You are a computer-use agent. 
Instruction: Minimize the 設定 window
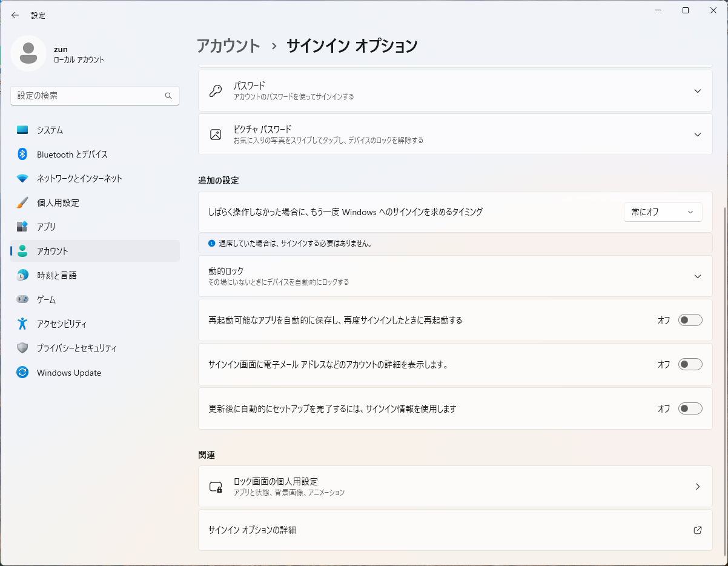pyautogui.click(x=658, y=10)
